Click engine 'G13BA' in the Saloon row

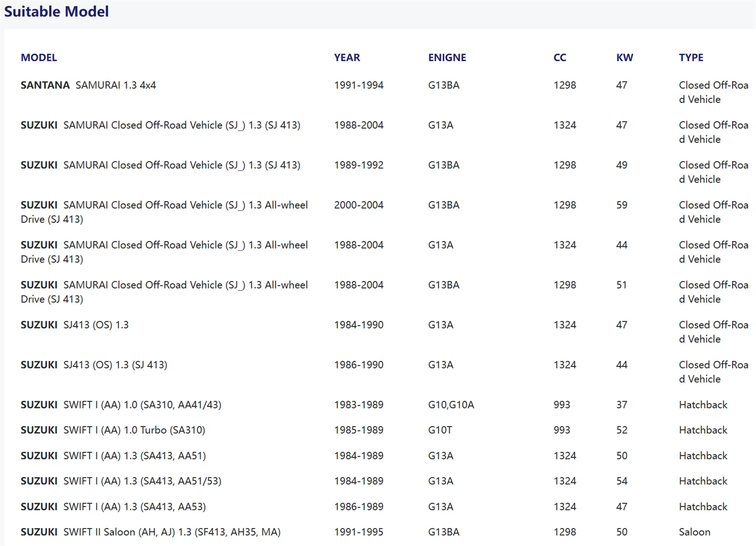click(444, 532)
